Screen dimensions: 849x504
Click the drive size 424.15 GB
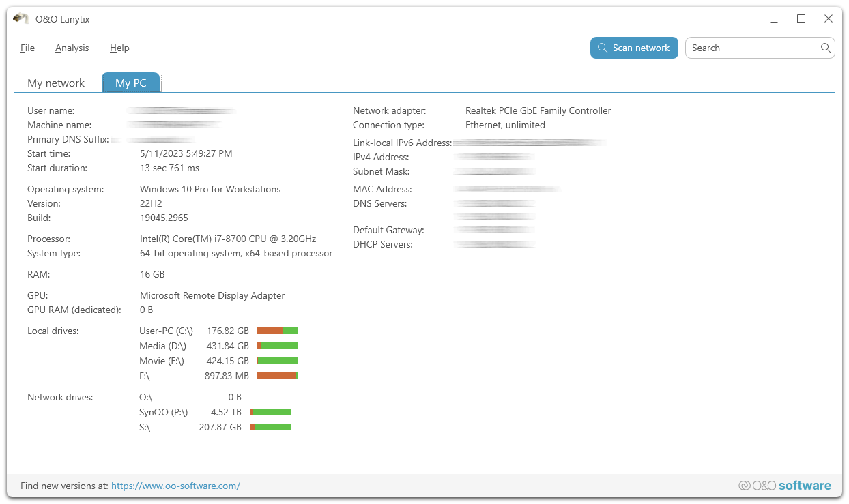[x=228, y=361]
